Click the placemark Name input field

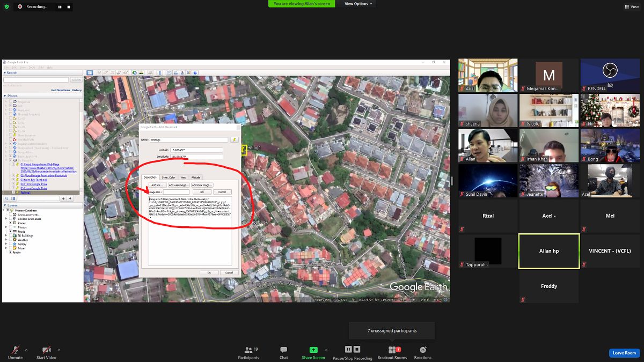[x=189, y=140]
